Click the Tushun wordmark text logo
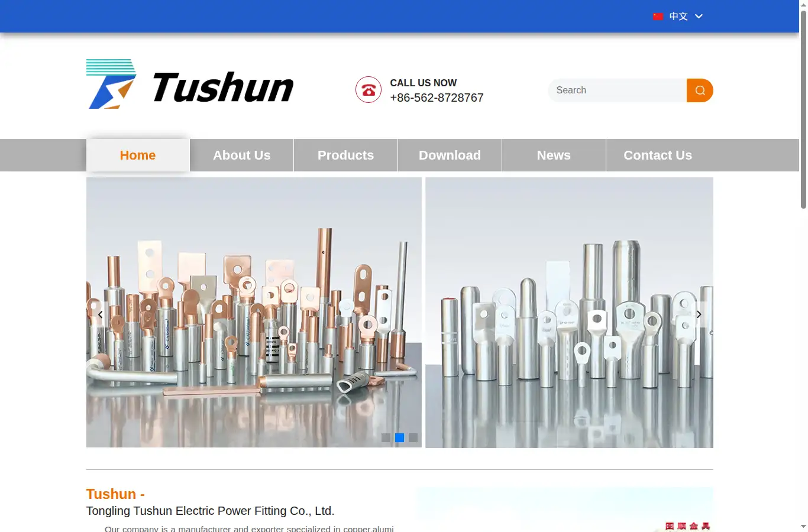The width and height of the screenshot is (808, 532). pyautogui.click(x=223, y=87)
